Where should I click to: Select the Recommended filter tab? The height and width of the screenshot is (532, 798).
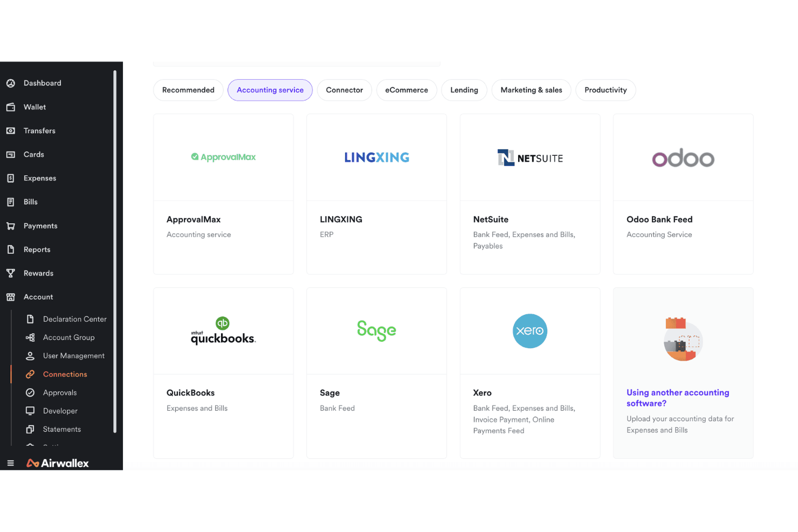pos(188,90)
